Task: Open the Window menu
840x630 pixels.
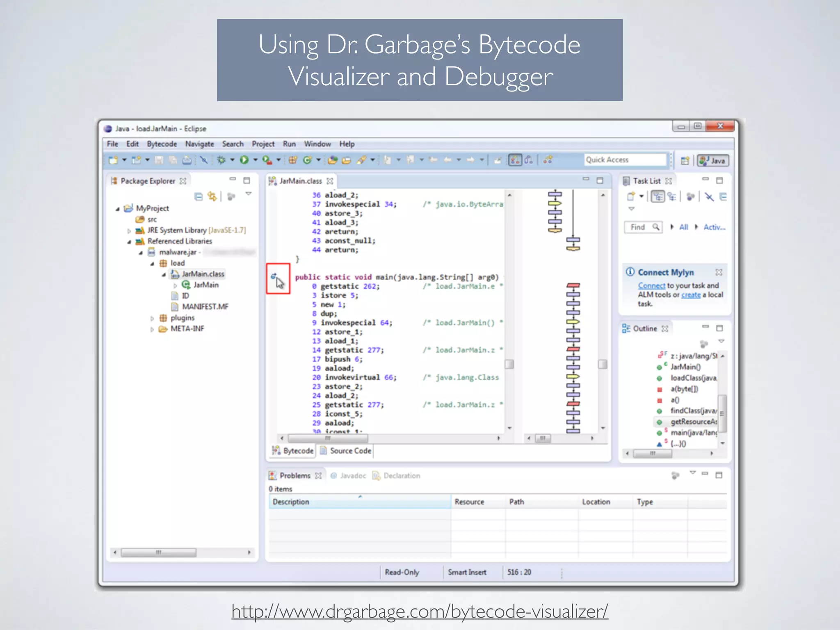Action: (317, 144)
